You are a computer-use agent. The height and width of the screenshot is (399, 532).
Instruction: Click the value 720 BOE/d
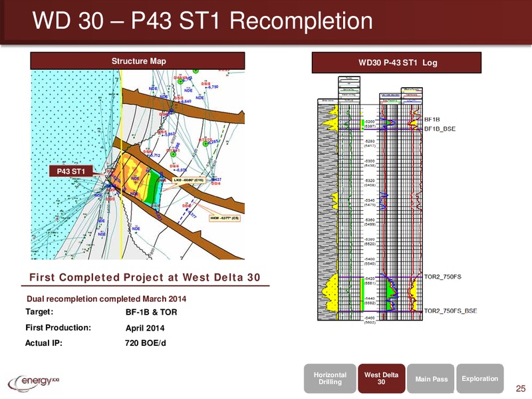pyautogui.click(x=146, y=343)
